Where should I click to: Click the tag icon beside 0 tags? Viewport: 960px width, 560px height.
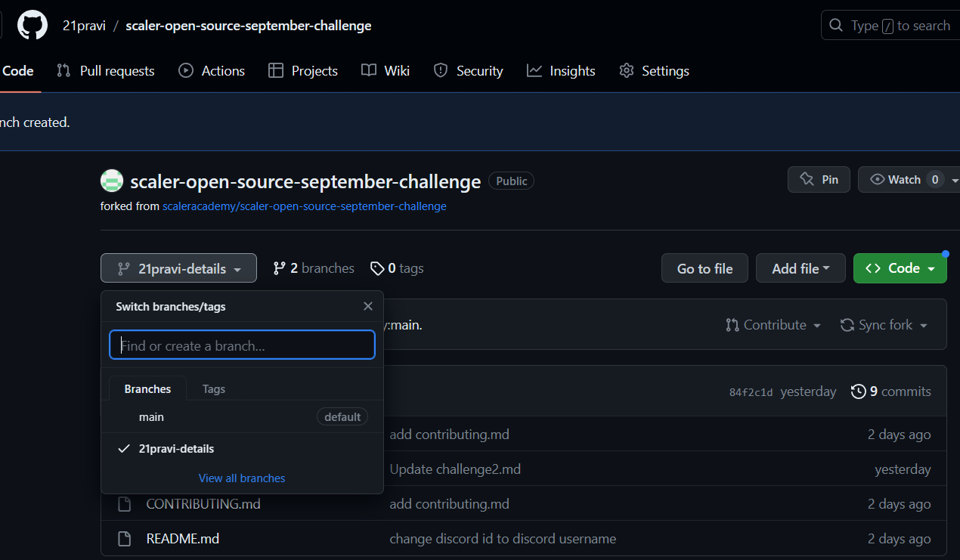[378, 268]
